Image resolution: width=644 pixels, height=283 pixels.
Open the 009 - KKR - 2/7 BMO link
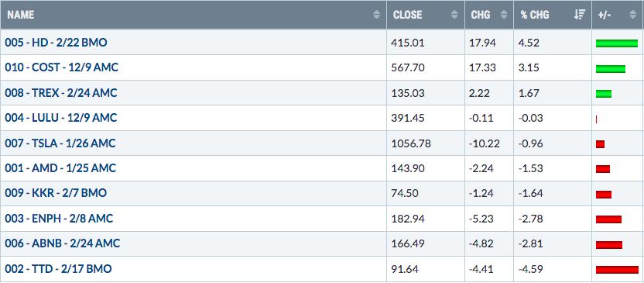coord(56,193)
